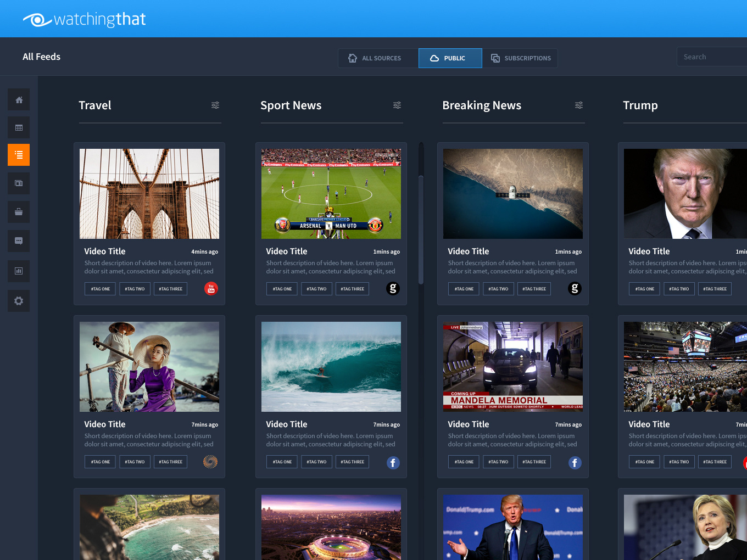This screenshot has width=747, height=560.
Task: Click the Facebook icon on the surfing video
Action: (393, 463)
